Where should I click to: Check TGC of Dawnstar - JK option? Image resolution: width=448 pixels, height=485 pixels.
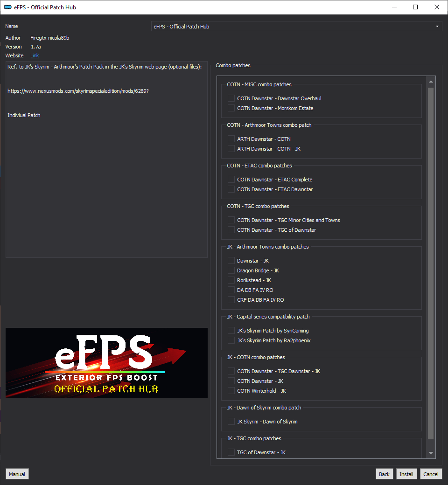point(231,452)
